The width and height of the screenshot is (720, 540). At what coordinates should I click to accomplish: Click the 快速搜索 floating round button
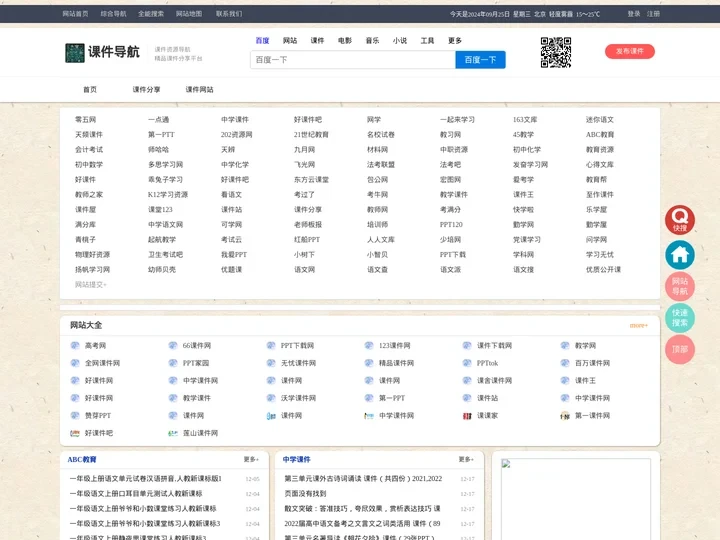(680, 318)
